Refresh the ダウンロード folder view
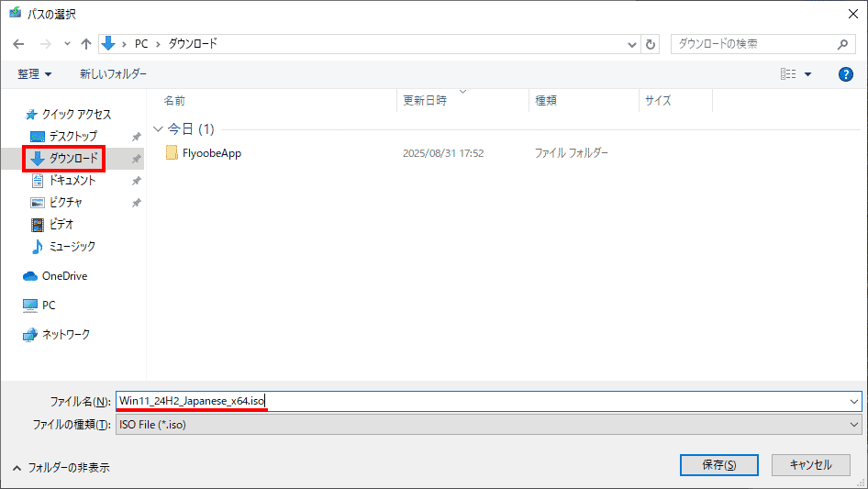Screen dimensions: 868x489 click(651, 44)
